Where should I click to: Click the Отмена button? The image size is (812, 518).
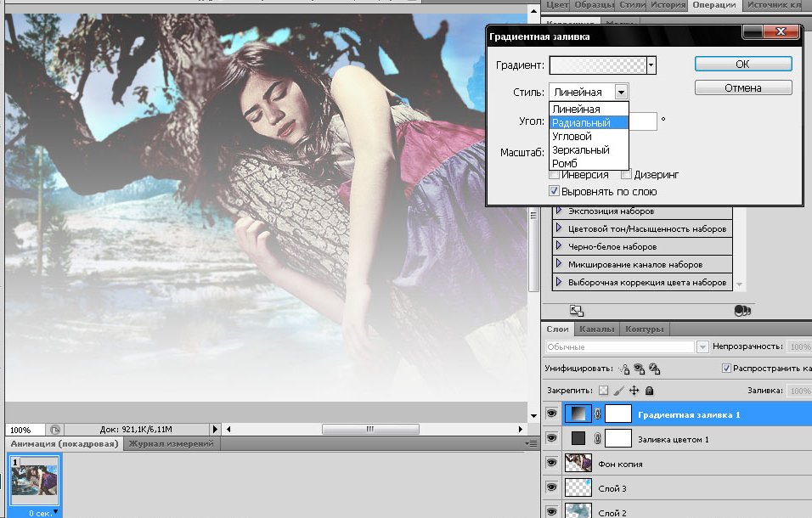743,87
